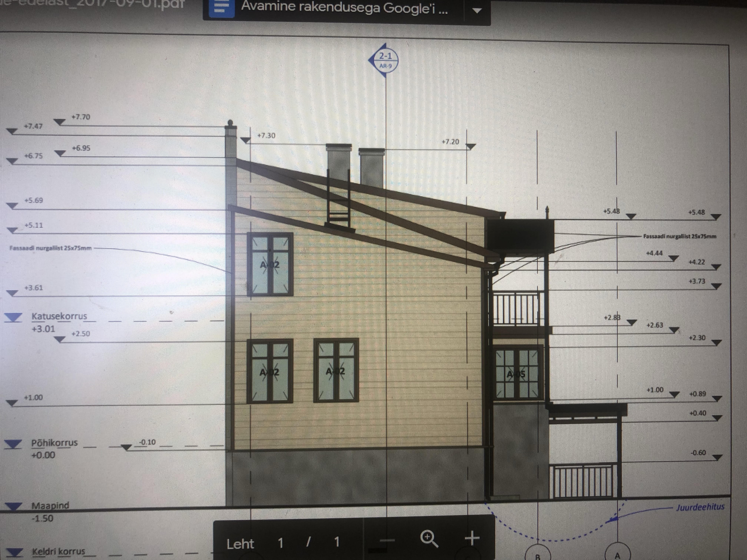Click the zoom in plus button

click(x=472, y=538)
